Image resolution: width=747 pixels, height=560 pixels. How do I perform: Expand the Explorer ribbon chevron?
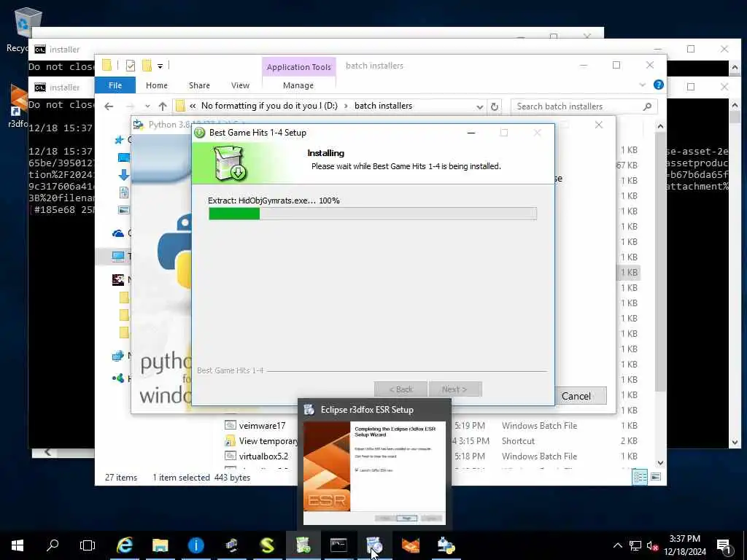(642, 85)
